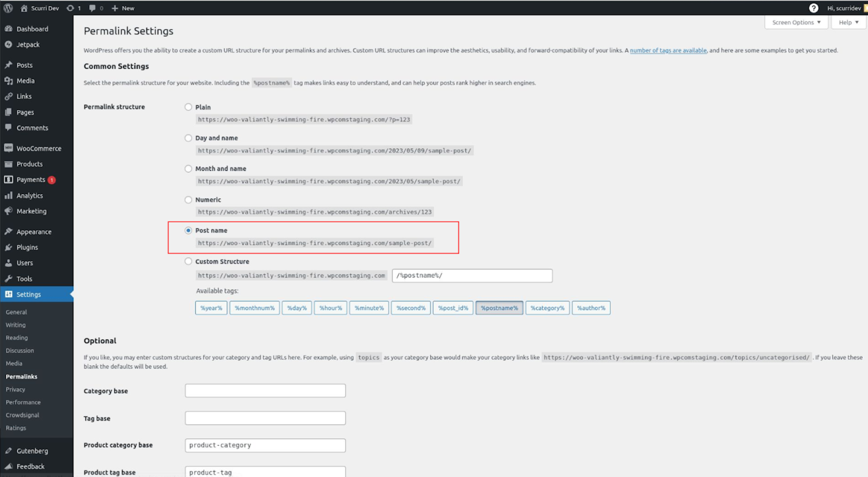Click the WordPress logo icon in admin bar
868x477 pixels.
(x=8, y=8)
